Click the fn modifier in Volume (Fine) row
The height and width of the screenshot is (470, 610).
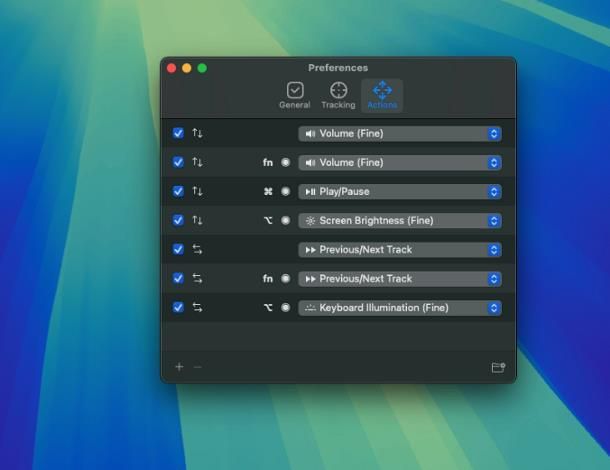[x=268, y=162]
